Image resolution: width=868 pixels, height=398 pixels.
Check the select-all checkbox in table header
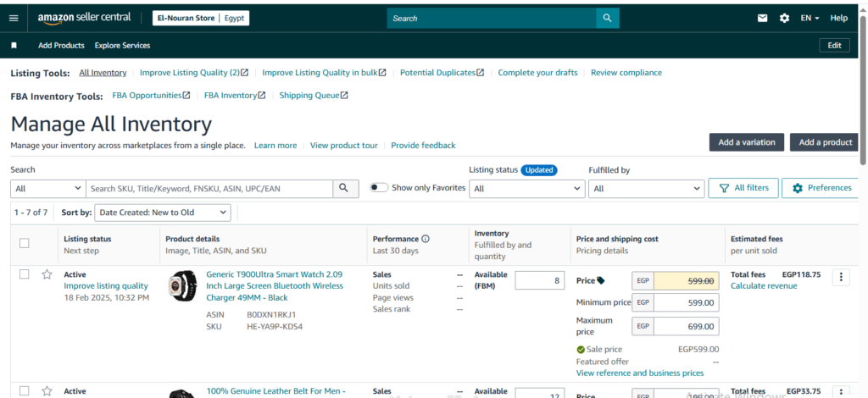click(x=25, y=243)
